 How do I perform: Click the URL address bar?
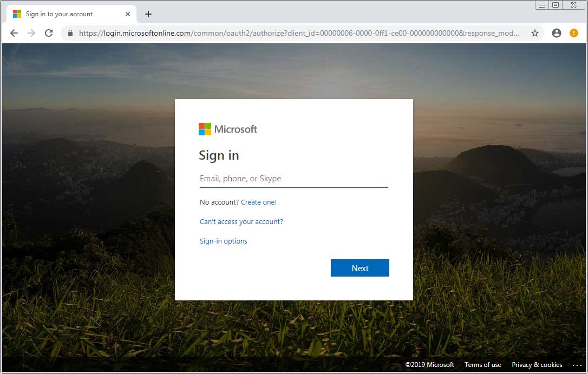coord(298,33)
